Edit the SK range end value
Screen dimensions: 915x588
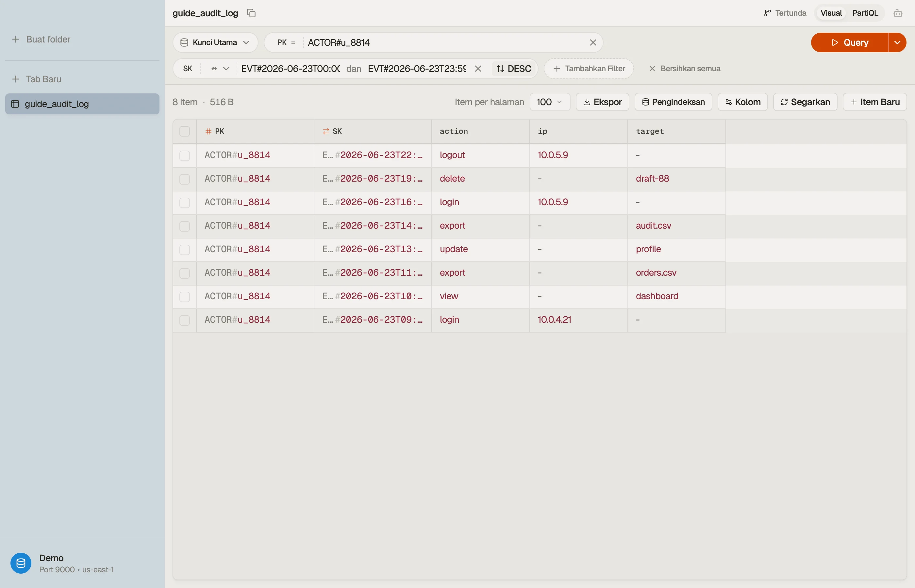point(417,69)
